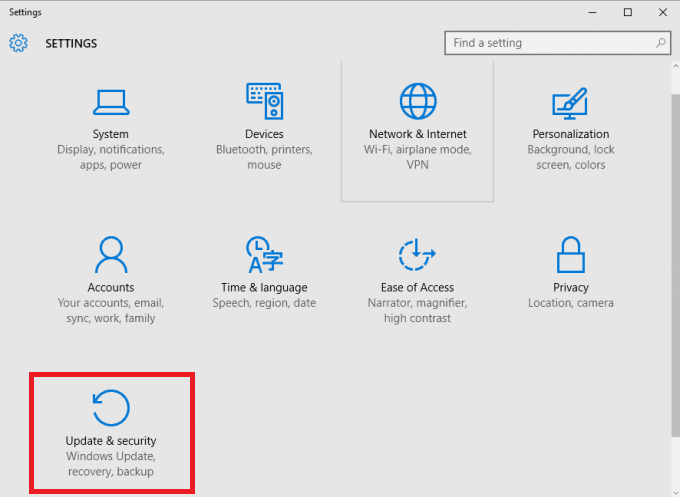Viewport: 680px width, 498px height.
Task: Click the "System" label
Action: (x=111, y=134)
